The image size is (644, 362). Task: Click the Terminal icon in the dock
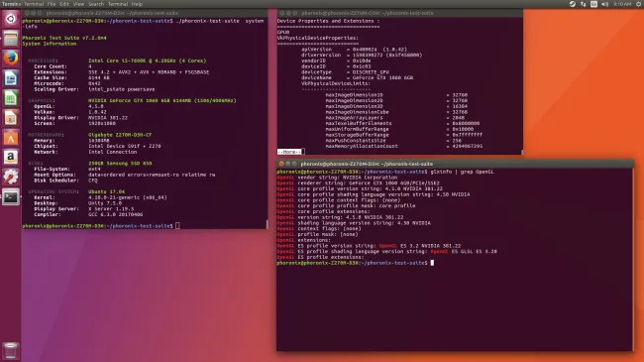pyautogui.click(x=11, y=197)
